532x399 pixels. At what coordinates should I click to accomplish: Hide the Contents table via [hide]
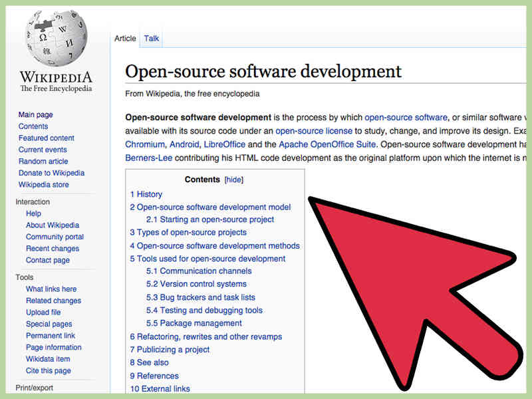tap(234, 180)
